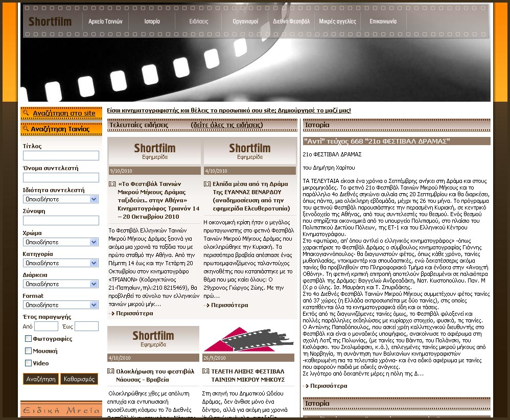The width and height of the screenshot is (510, 420).
Task: Click the newspaper icon next to «Το Φεστιβάλ Ταινιών» headline
Action: (112, 184)
